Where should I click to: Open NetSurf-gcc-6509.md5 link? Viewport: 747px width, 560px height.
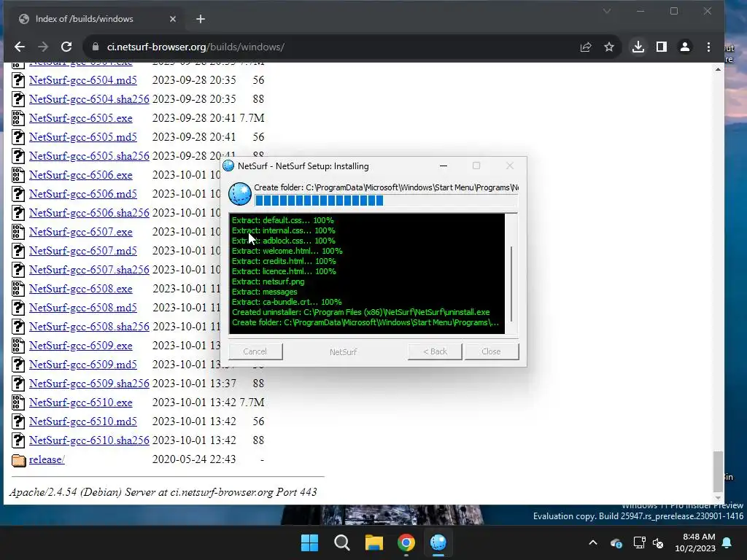coord(83,365)
